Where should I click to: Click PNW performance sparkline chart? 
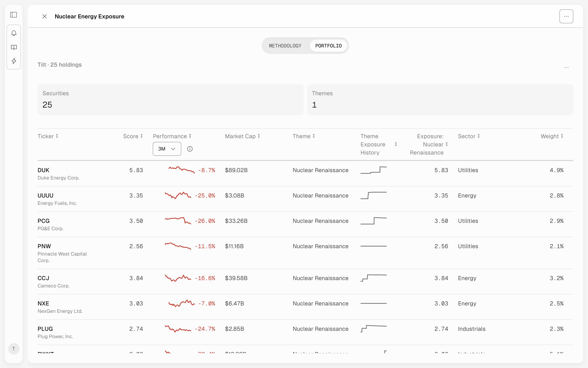(x=178, y=246)
